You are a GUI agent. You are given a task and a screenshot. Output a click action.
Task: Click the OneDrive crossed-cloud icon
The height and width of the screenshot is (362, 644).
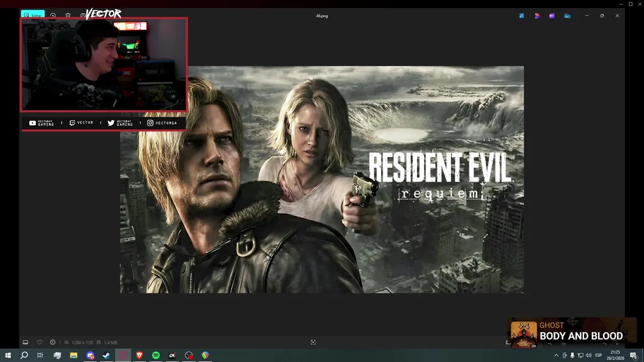[x=567, y=16]
